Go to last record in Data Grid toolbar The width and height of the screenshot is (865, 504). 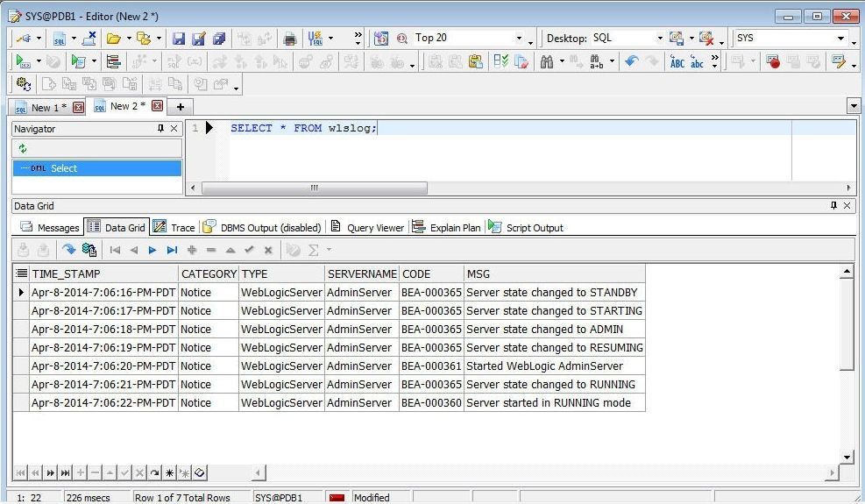click(x=172, y=250)
